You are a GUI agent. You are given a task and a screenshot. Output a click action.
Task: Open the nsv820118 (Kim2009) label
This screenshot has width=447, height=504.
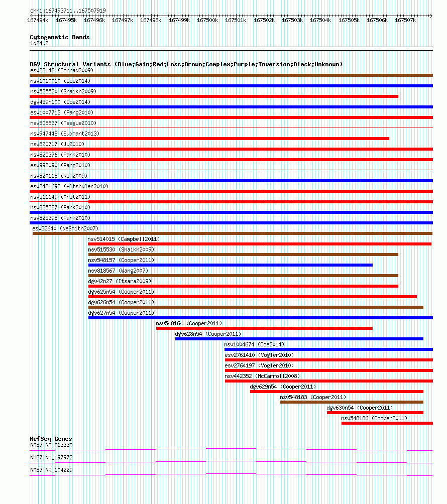[x=59, y=176]
